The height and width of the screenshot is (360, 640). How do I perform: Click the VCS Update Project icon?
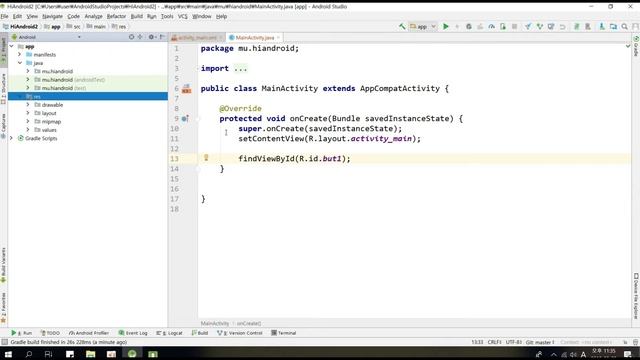tap(528, 27)
